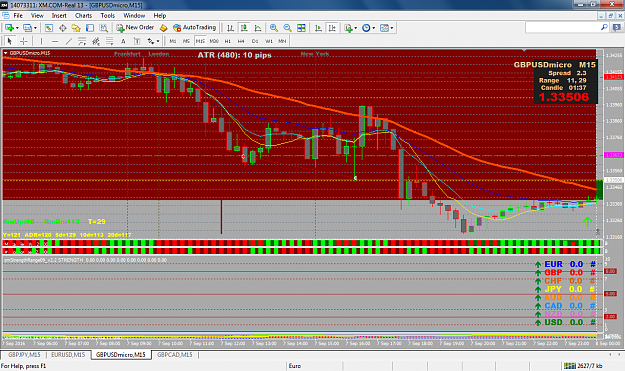The height and width of the screenshot is (371, 625).
Task: Zoom in on the chart
Action: pos(273,28)
